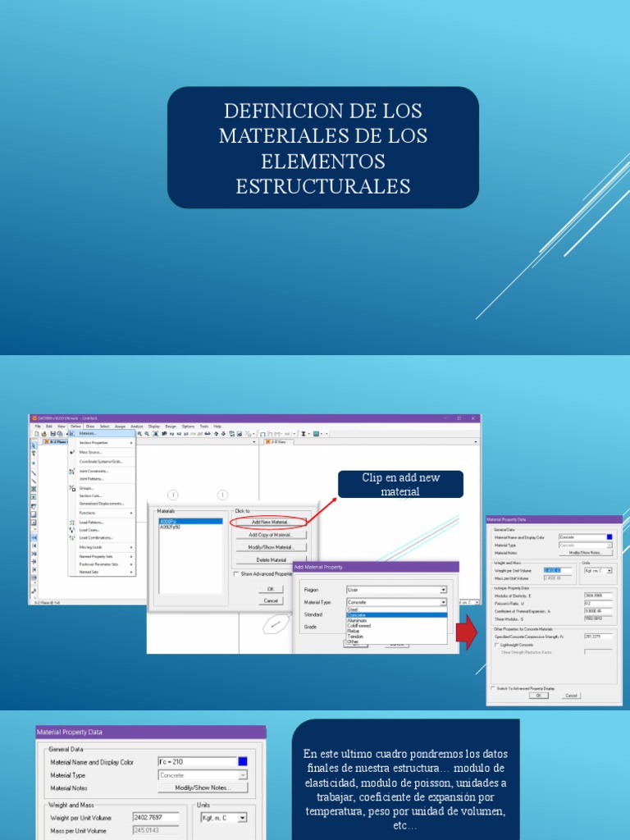Screen dimensions: 630x840
Task: Open File menu in menu bar
Action: point(38,426)
